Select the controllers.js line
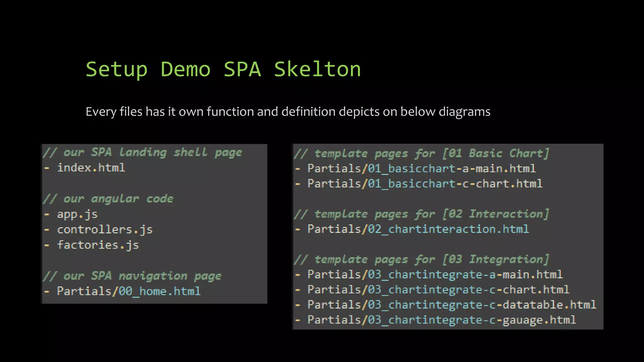This screenshot has width=644, height=362. coord(105,230)
